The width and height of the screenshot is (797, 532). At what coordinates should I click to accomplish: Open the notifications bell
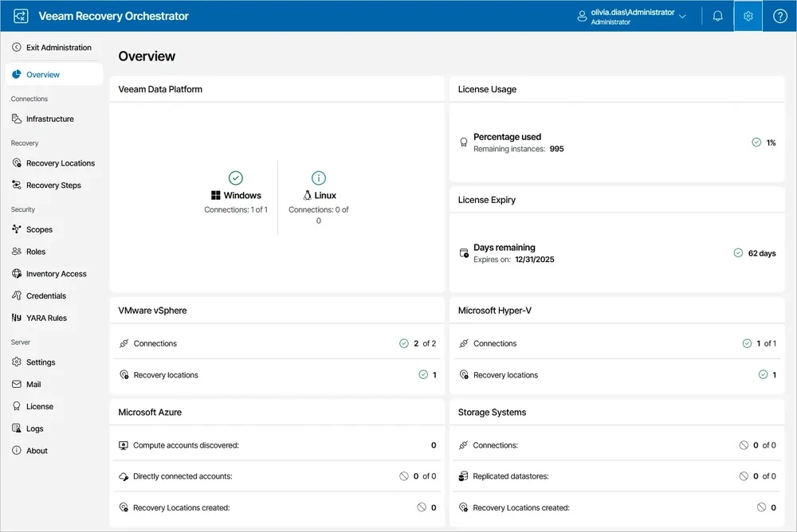717,16
